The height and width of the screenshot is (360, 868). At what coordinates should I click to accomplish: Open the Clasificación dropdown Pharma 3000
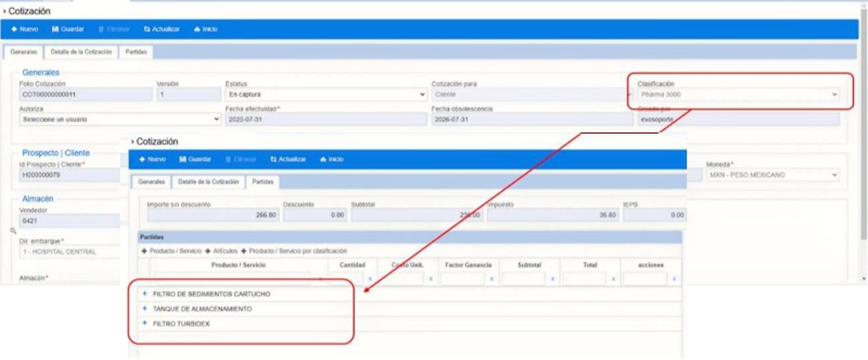(738, 95)
